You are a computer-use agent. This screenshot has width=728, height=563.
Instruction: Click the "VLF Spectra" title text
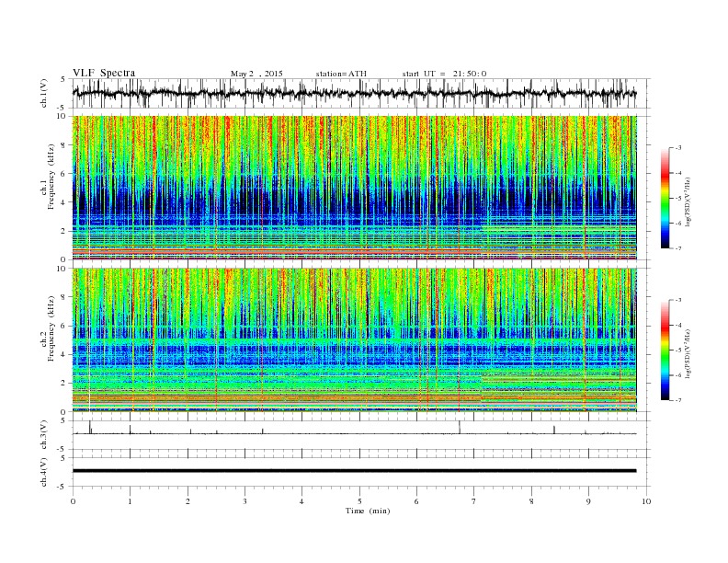(x=104, y=73)
